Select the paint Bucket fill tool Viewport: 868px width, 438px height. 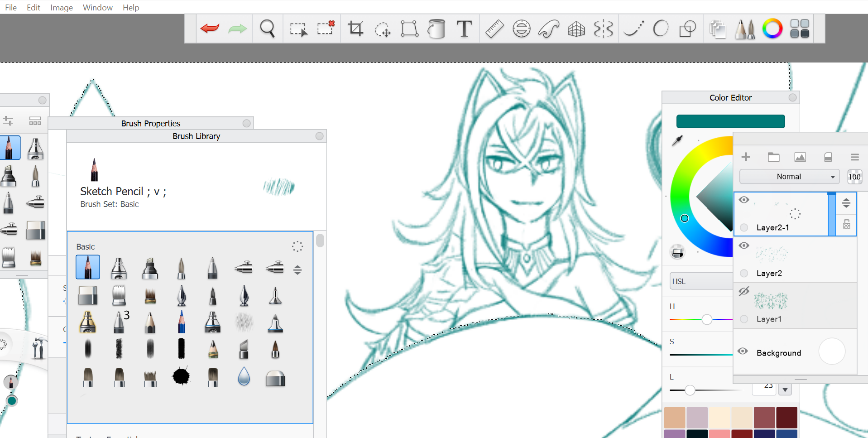436,29
